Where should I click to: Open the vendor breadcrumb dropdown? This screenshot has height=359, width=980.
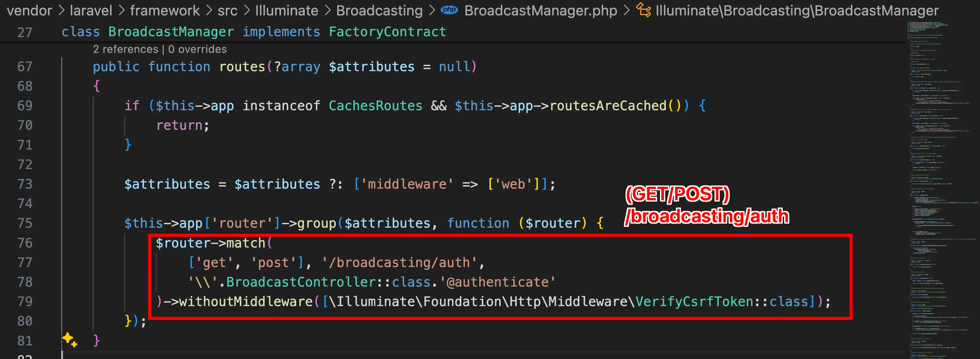(x=29, y=10)
